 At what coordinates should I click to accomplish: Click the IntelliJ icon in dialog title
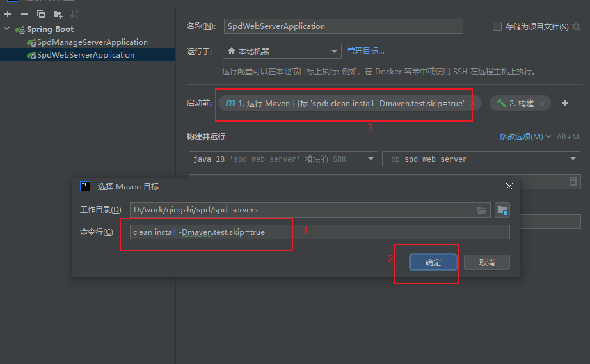(85, 186)
